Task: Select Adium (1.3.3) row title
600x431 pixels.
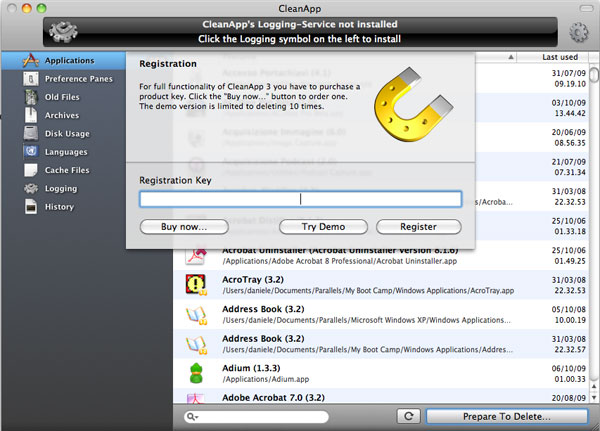Action: 251,368
